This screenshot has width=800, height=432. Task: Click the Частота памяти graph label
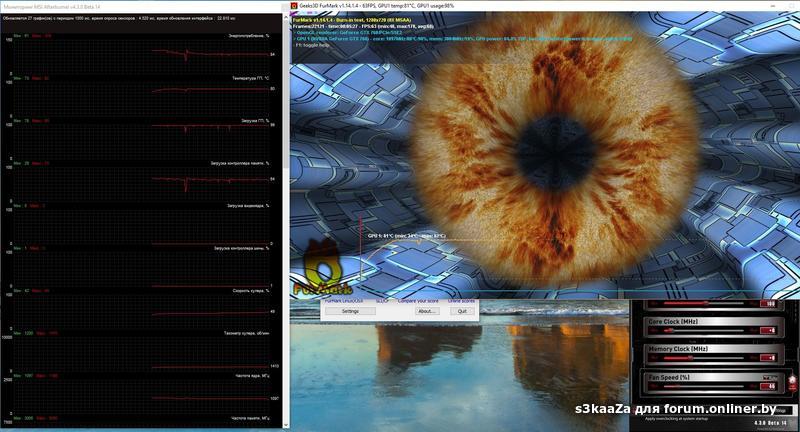click(x=250, y=418)
